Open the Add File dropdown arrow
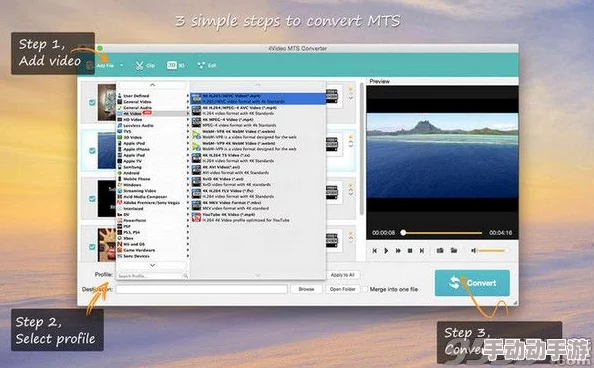594x368 pixels. (x=122, y=66)
